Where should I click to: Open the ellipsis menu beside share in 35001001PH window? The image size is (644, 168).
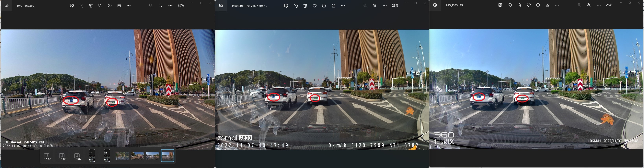pyautogui.click(x=343, y=5)
